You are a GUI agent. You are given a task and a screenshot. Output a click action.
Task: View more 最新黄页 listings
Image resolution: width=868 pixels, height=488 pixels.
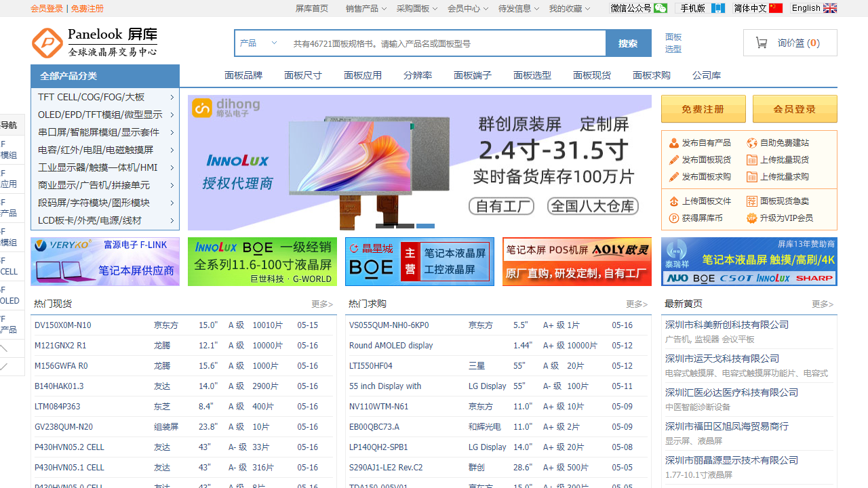pyautogui.click(x=823, y=304)
